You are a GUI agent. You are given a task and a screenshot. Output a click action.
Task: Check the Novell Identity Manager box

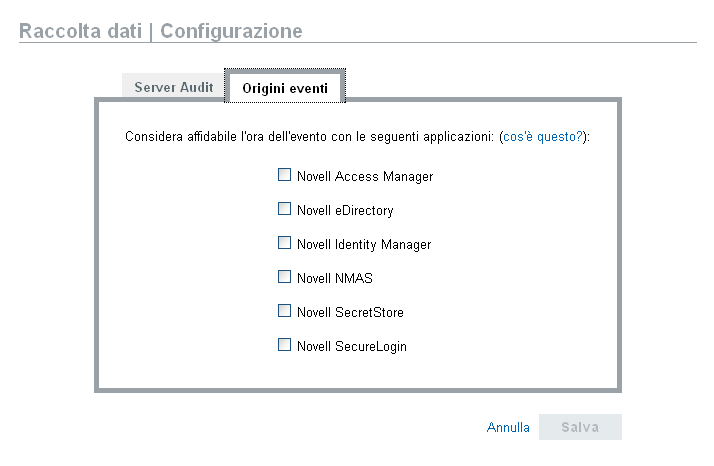point(284,243)
